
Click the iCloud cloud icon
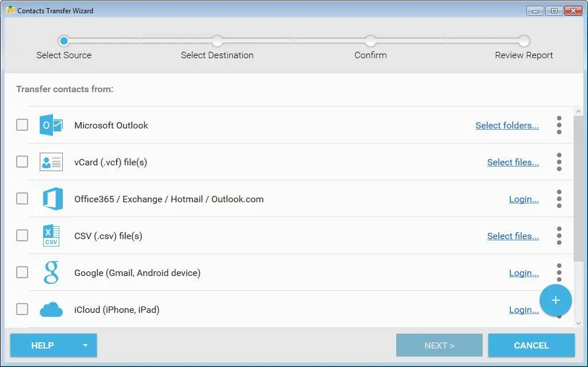coord(51,309)
